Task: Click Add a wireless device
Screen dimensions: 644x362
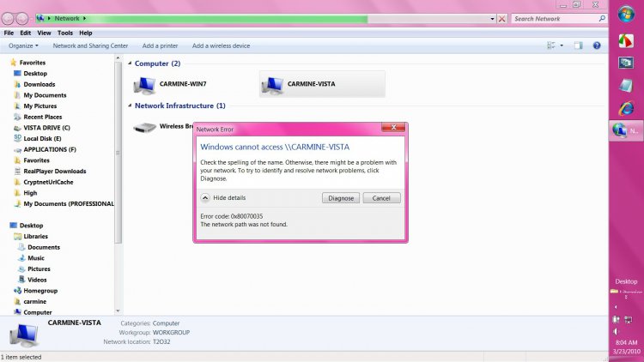Action: [x=221, y=46]
